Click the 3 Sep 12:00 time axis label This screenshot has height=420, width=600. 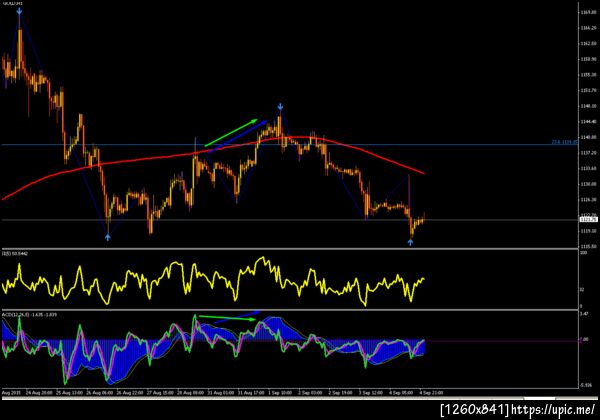(x=371, y=393)
